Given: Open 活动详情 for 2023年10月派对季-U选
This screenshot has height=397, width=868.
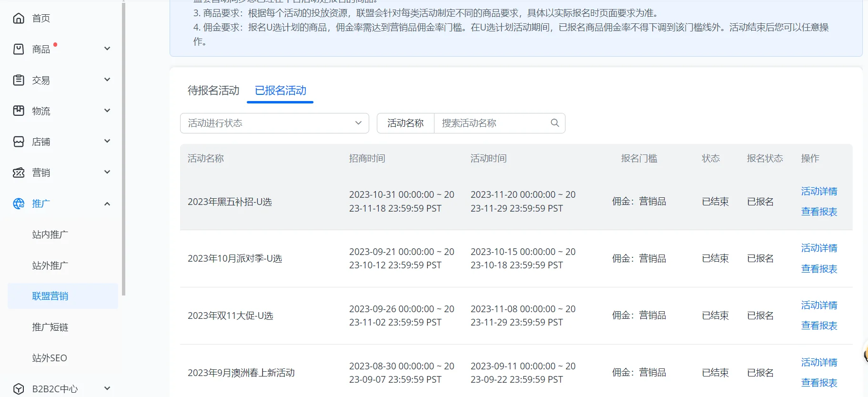Looking at the screenshot, I should tap(819, 248).
